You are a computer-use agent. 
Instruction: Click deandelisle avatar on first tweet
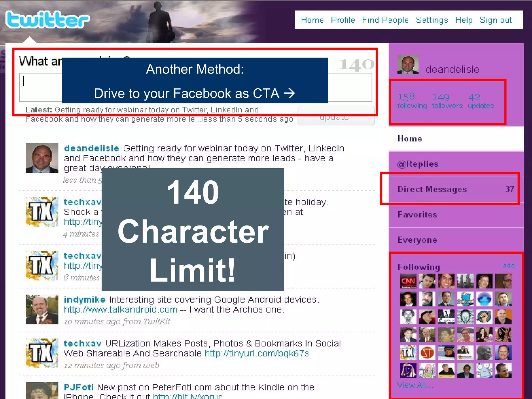click(x=42, y=158)
